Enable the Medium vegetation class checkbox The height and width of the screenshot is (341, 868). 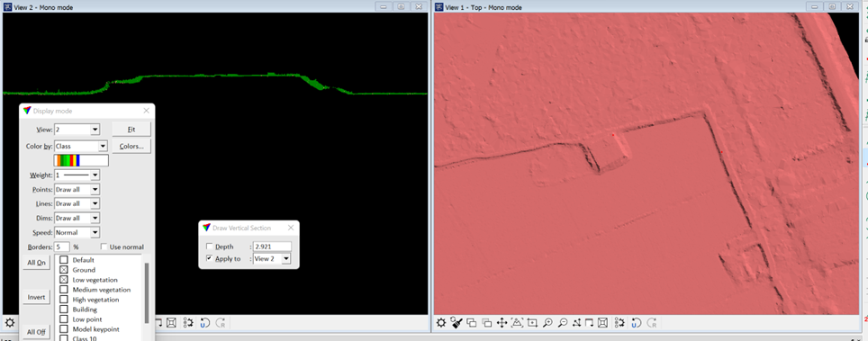point(64,290)
